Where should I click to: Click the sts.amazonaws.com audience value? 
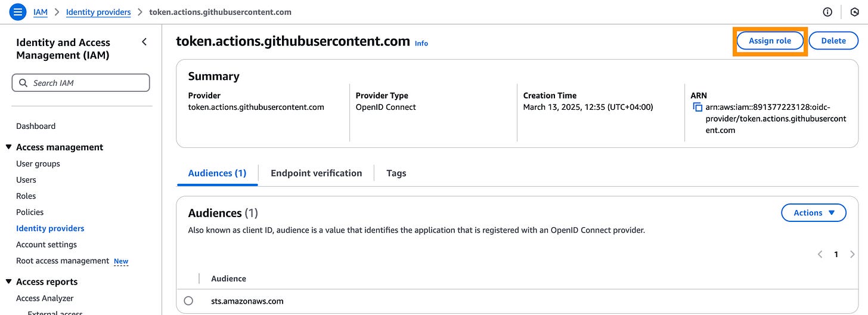pos(247,301)
